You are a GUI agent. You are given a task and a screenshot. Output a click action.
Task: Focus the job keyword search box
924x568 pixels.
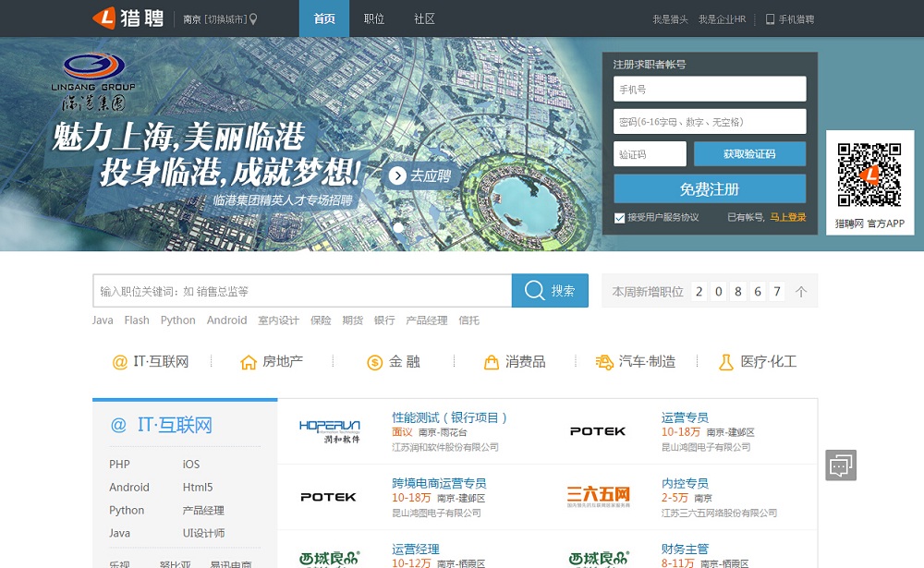pos(302,291)
